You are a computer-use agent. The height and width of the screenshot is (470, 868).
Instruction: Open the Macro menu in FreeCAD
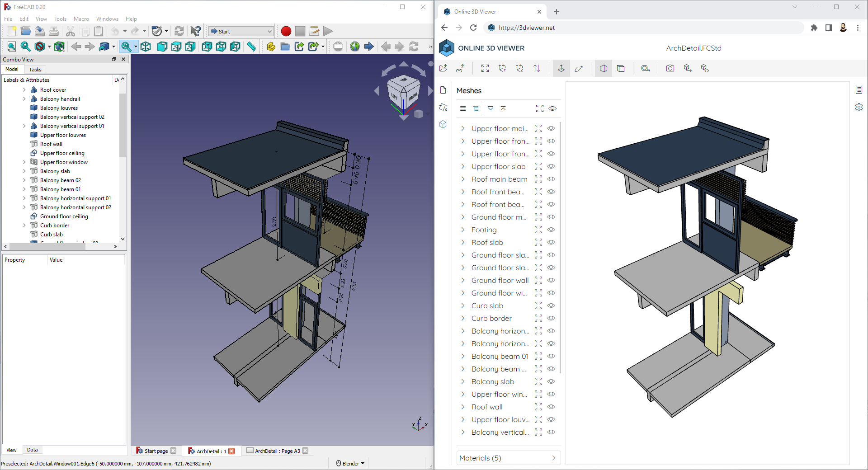81,19
